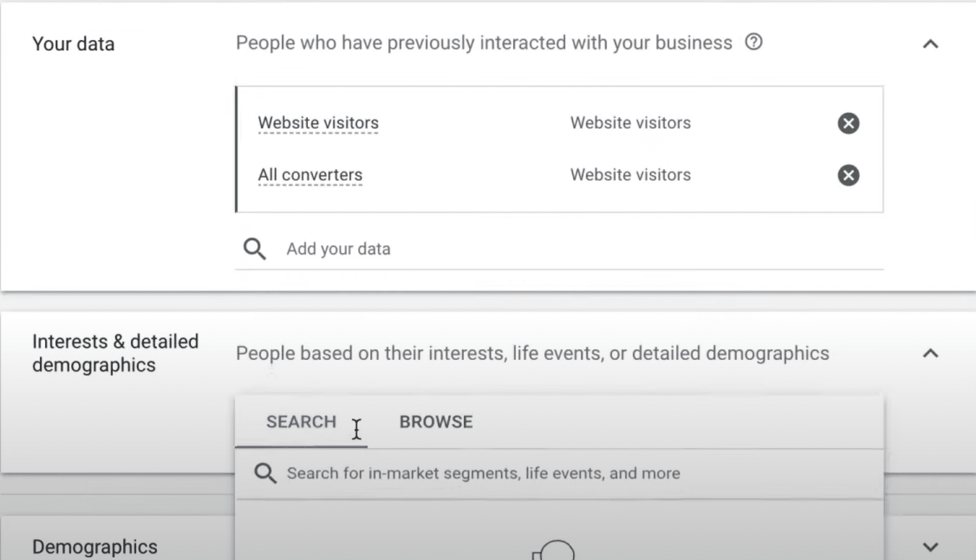Click the help icon beside Your data description
This screenshot has width=976, height=560.
pos(754,42)
